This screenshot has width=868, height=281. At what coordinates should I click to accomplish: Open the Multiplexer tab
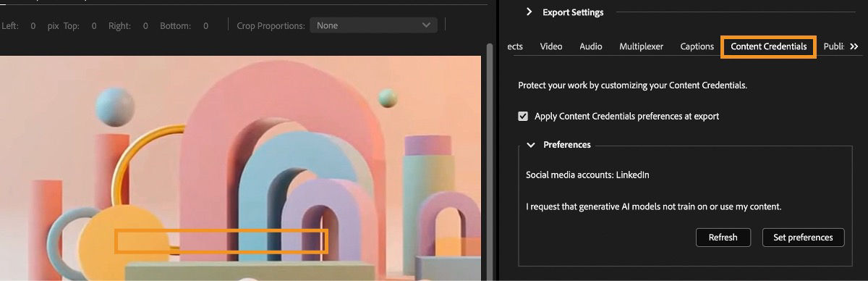coord(641,46)
